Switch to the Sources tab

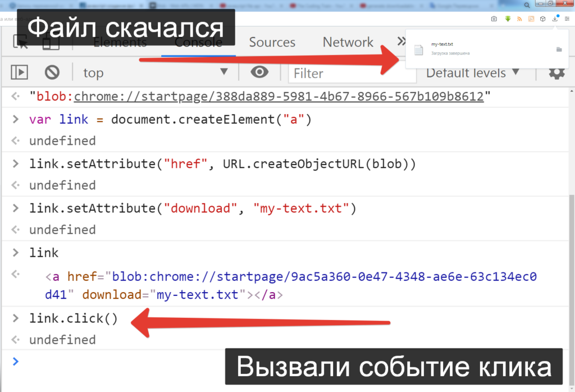[x=272, y=42]
